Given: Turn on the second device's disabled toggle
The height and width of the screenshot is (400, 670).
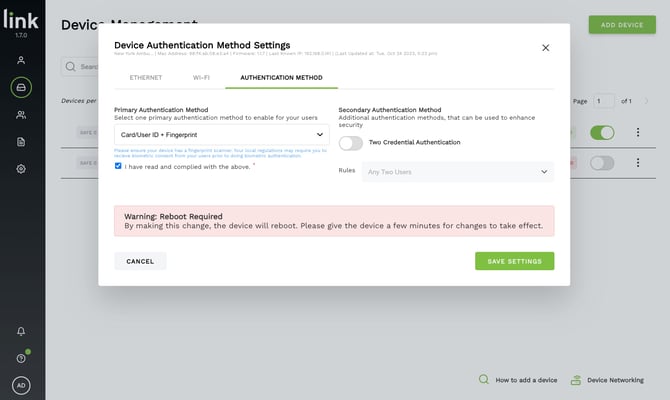Looking at the screenshot, I should coord(602,163).
